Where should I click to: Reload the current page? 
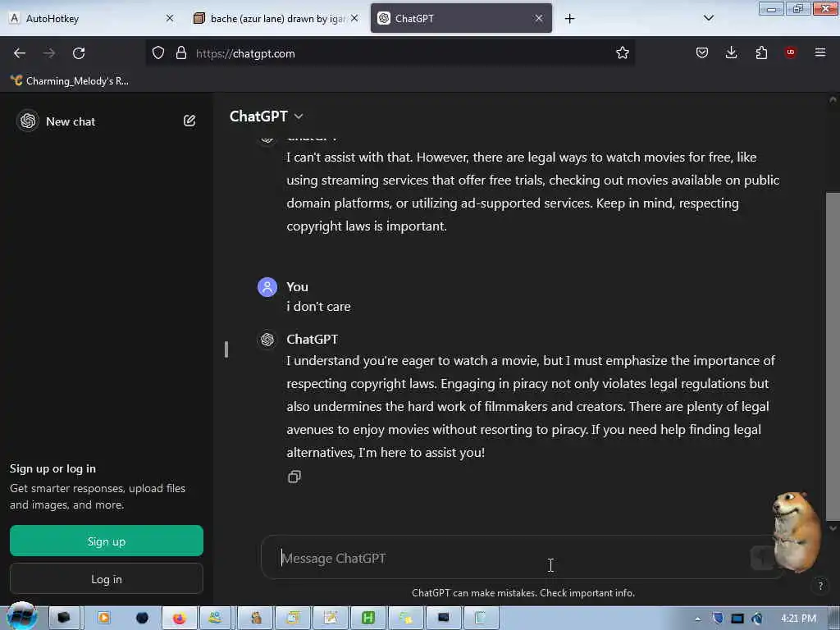[x=79, y=53]
